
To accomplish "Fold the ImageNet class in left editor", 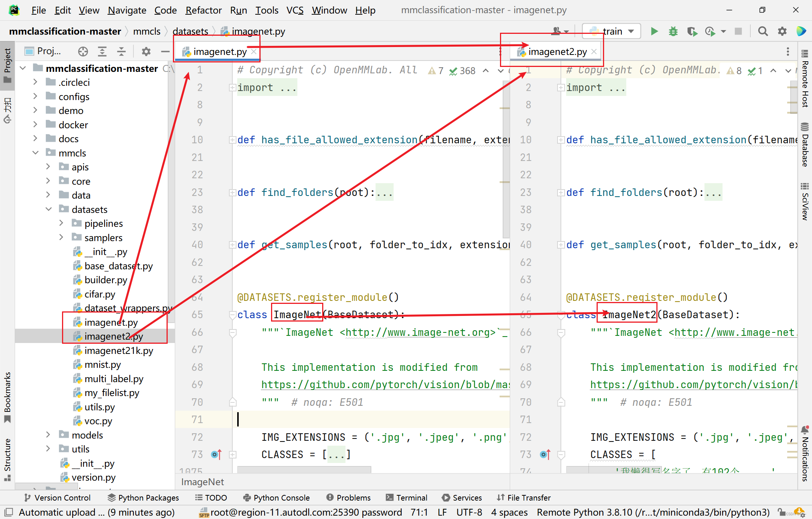I will click(232, 315).
